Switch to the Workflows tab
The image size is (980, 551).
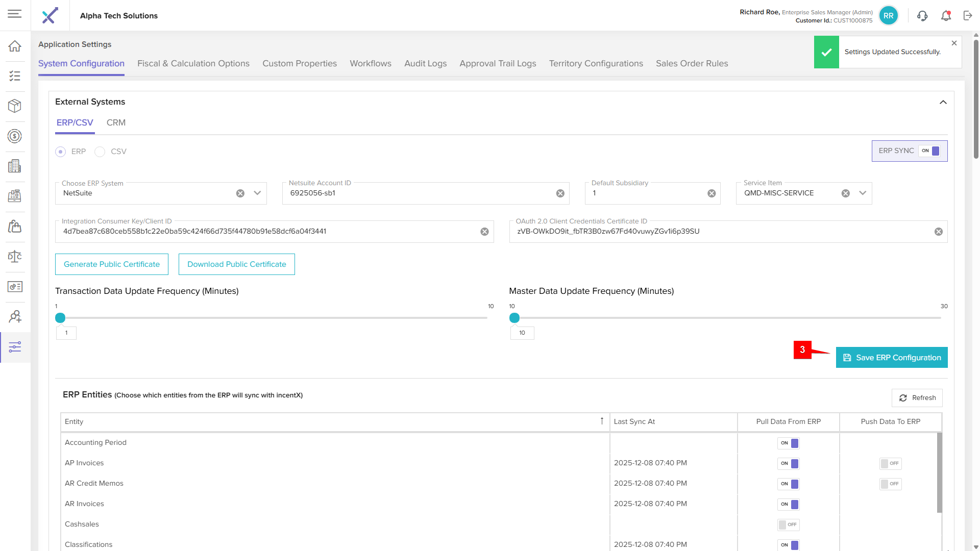coord(370,64)
